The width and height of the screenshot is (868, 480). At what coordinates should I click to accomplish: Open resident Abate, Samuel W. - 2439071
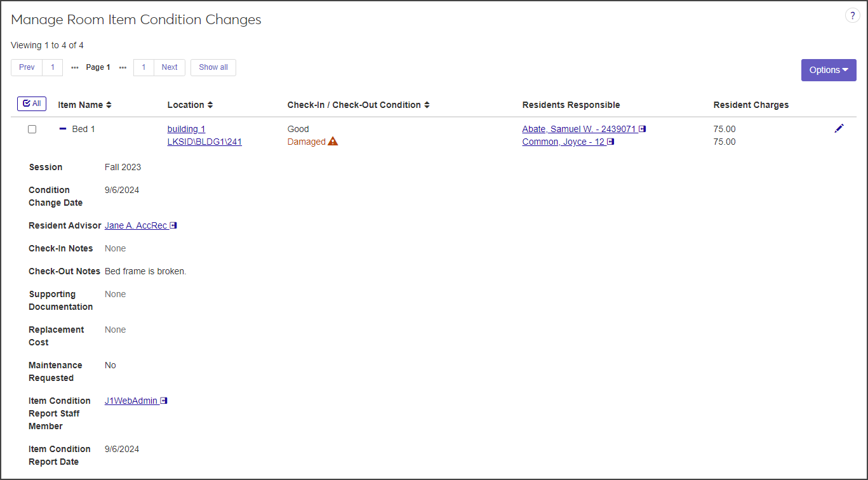click(x=579, y=129)
